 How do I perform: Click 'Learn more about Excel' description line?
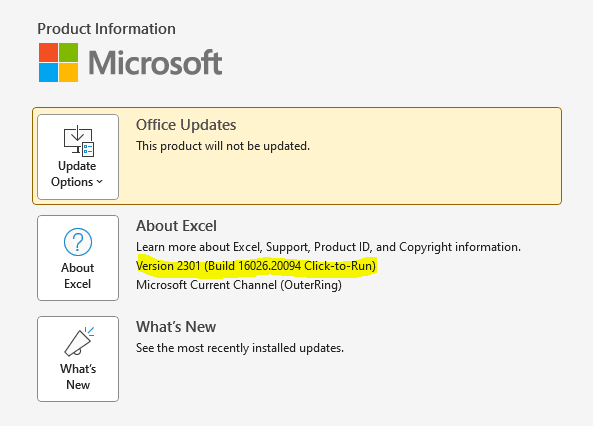click(x=328, y=247)
